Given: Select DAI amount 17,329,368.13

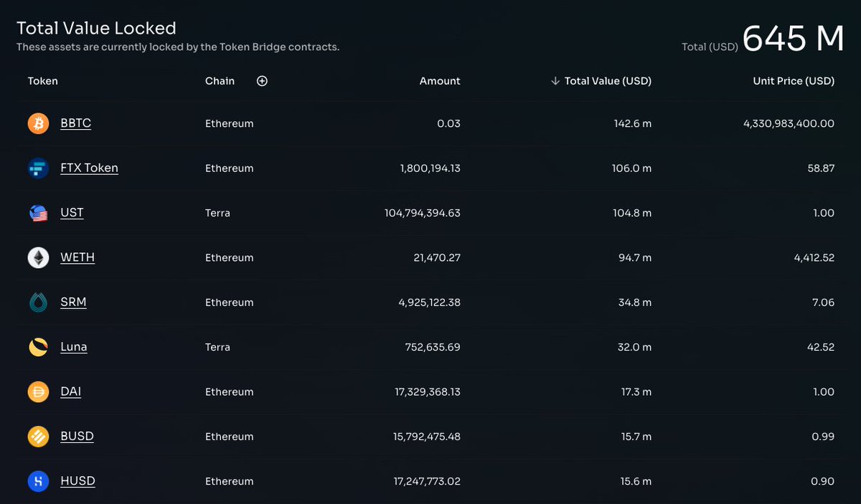Looking at the screenshot, I should click(x=428, y=391).
